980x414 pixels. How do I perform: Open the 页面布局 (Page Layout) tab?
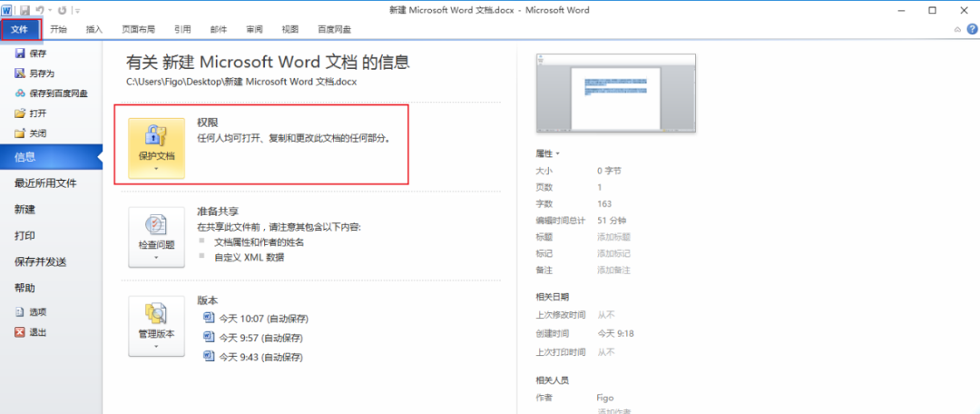point(139,29)
